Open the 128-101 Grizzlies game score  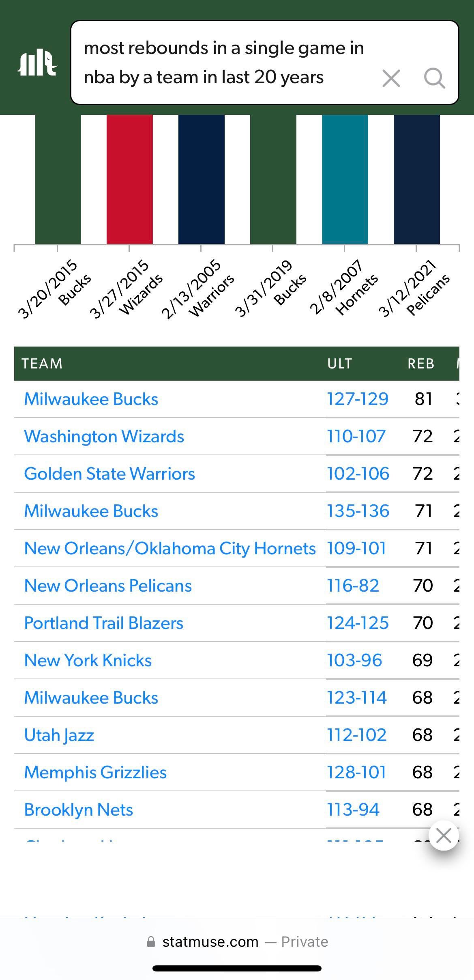pos(356,773)
